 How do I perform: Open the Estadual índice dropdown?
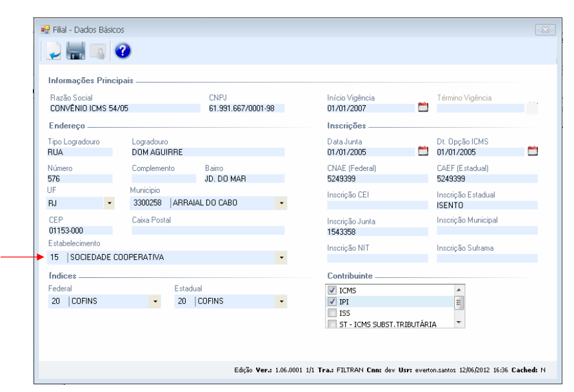point(281,301)
